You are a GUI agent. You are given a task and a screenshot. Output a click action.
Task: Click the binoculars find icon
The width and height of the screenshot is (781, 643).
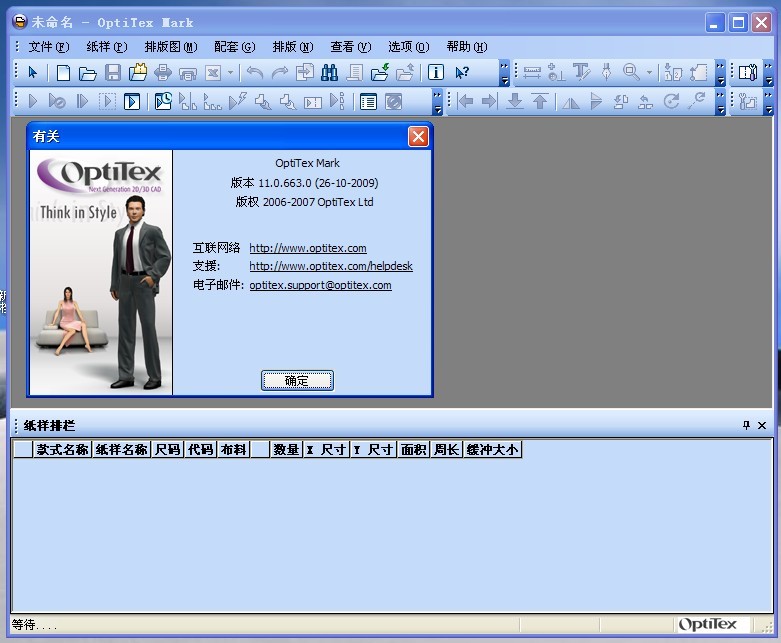point(329,73)
